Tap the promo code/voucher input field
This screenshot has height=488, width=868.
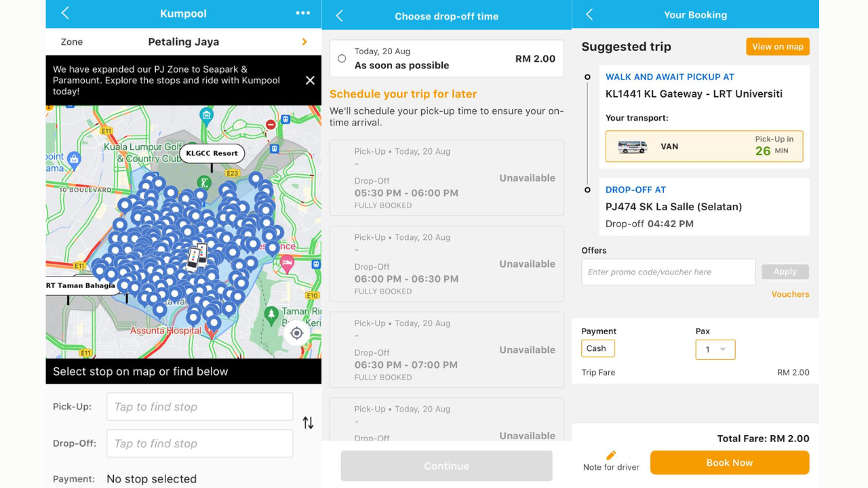tap(668, 272)
